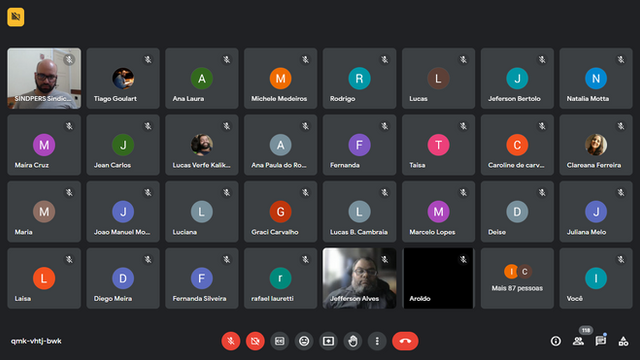The width and height of the screenshot is (640, 360).
Task: Toggle closed captions button
Action: click(280, 341)
